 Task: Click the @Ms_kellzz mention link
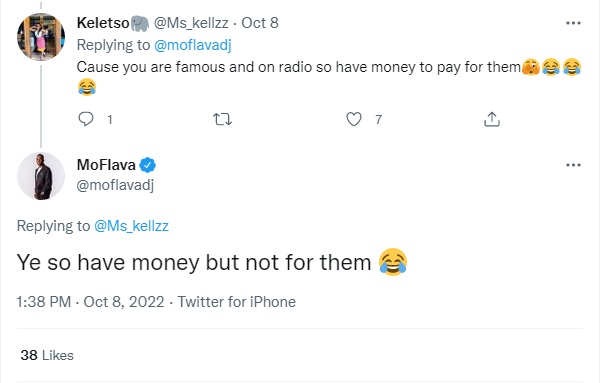[x=131, y=226]
